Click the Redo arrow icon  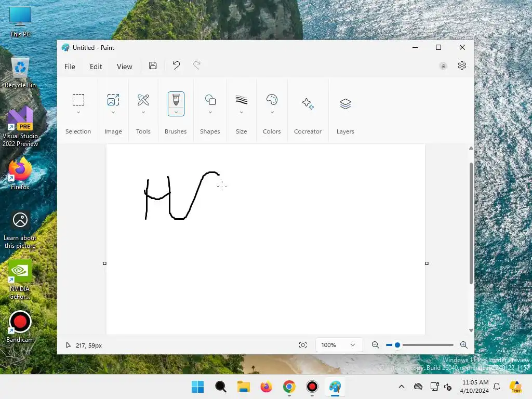(x=197, y=65)
